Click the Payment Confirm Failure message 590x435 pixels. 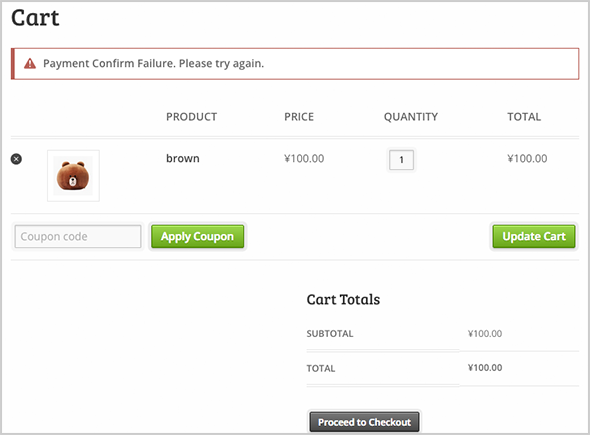click(154, 64)
